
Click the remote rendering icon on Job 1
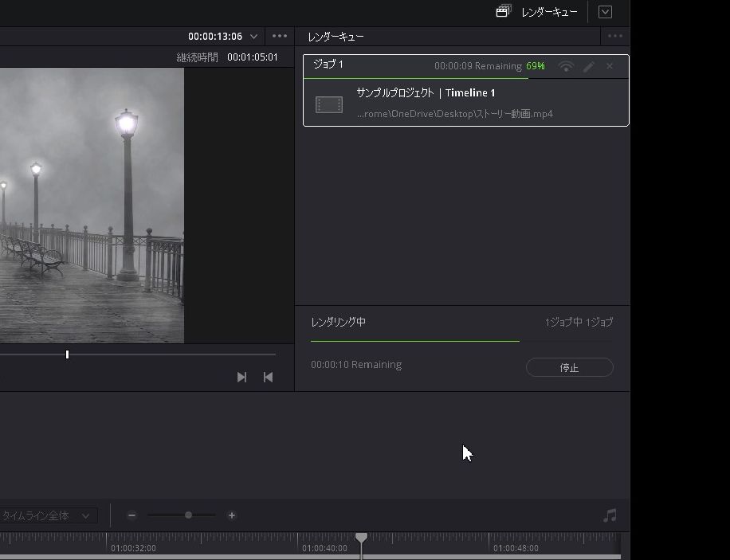point(566,67)
